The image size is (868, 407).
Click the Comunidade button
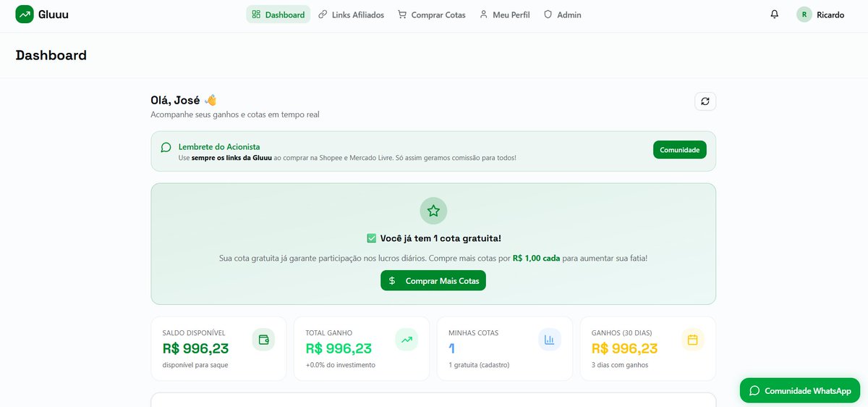[x=680, y=150]
